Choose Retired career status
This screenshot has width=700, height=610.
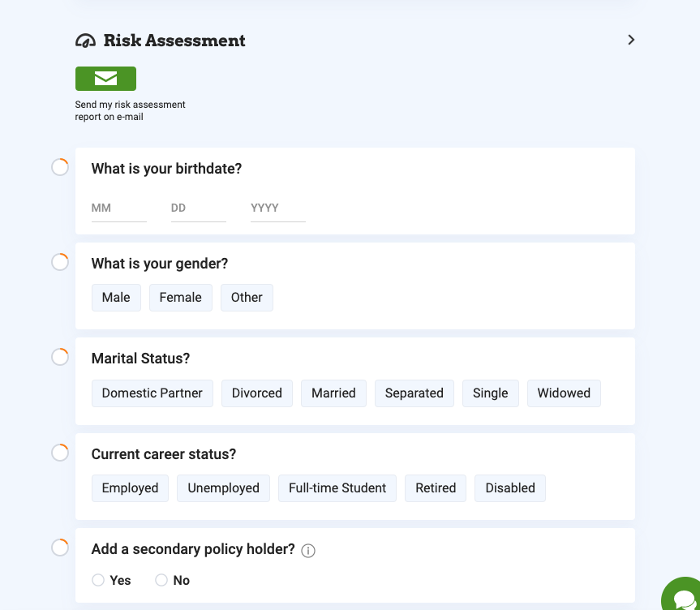pyautogui.click(x=436, y=488)
